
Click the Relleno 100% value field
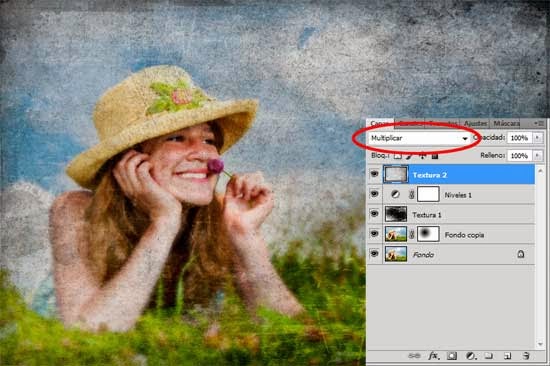pyautogui.click(x=520, y=155)
